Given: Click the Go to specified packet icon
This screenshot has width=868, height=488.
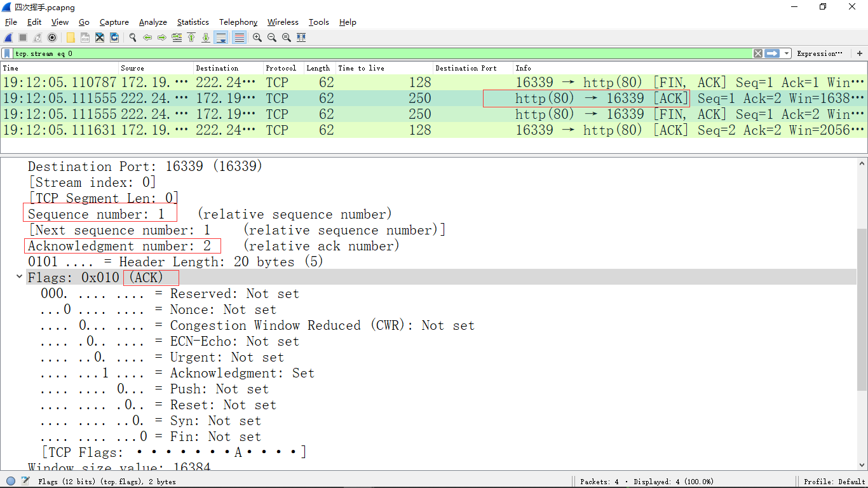Looking at the screenshot, I should coord(177,37).
